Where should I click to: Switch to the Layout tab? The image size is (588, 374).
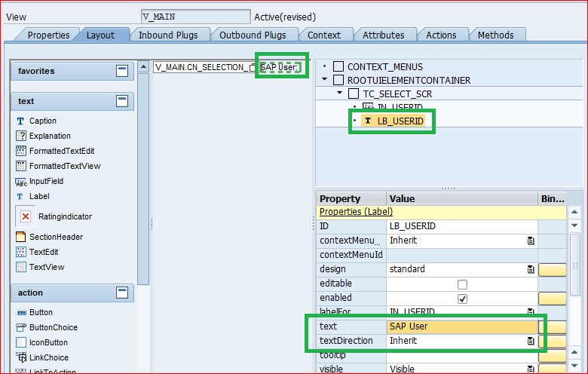pyautogui.click(x=100, y=35)
